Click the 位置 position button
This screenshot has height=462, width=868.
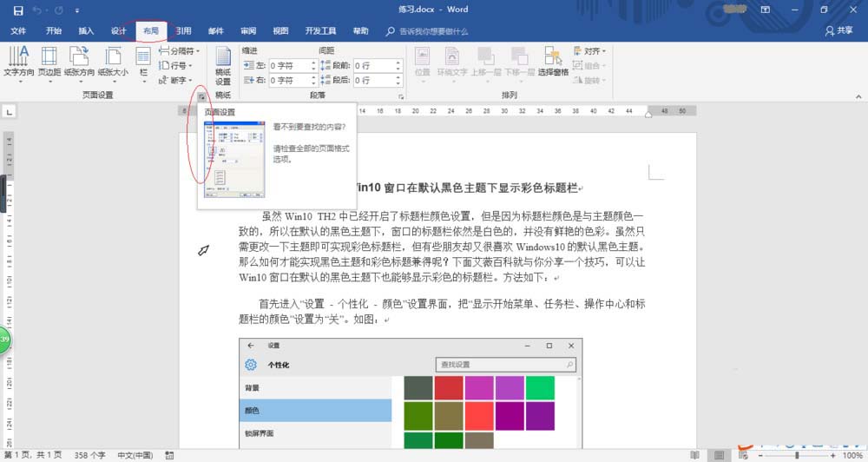423,64
